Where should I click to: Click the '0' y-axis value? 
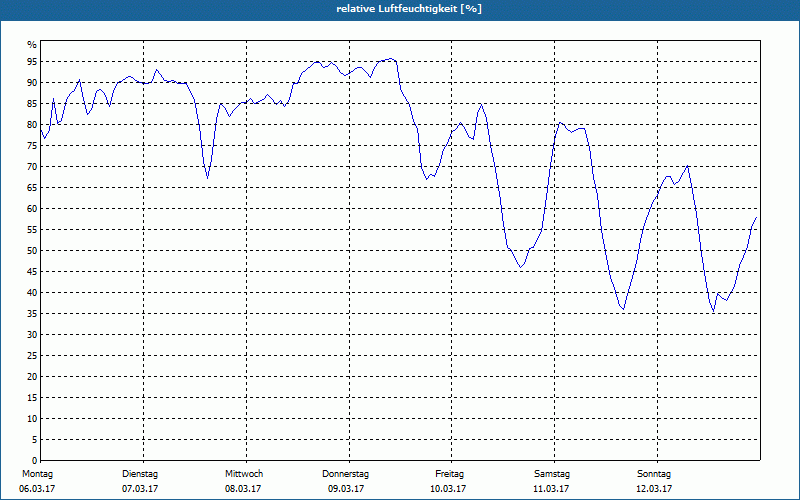tap(35, 461)
